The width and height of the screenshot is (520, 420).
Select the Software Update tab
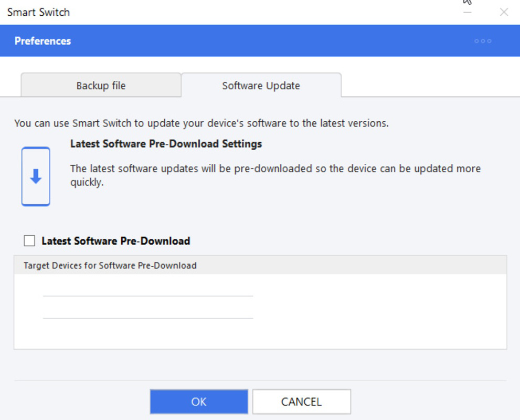pyautogui.click(x=260, y=86)
